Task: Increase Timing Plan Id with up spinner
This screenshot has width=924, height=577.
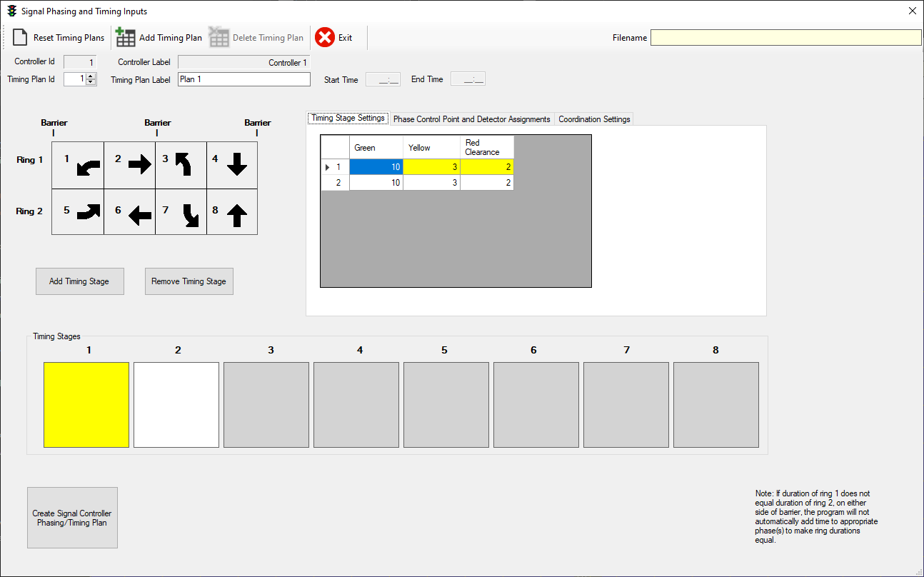Action: tap(91, 76)
